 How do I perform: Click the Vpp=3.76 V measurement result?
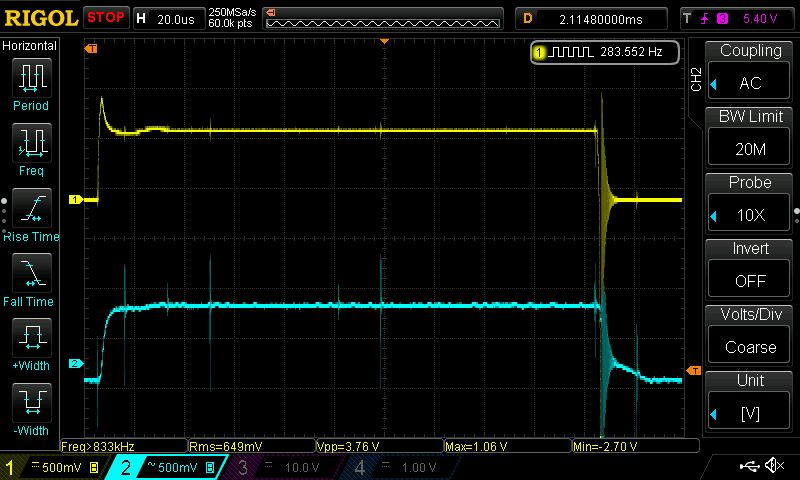380,447
